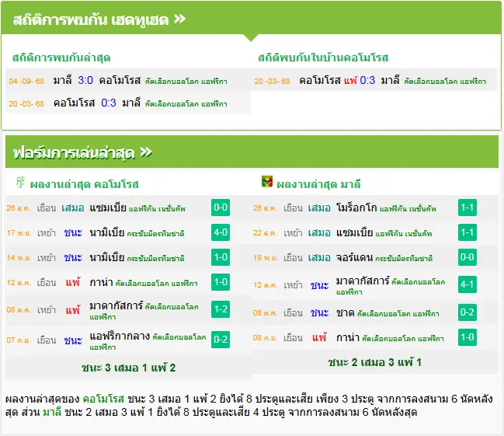Click the ชนะ 3 เสมอ 1 แพ้ 2 summary
Screen dimensions: 504x436
pyautogui.click(x=128, y=368)
